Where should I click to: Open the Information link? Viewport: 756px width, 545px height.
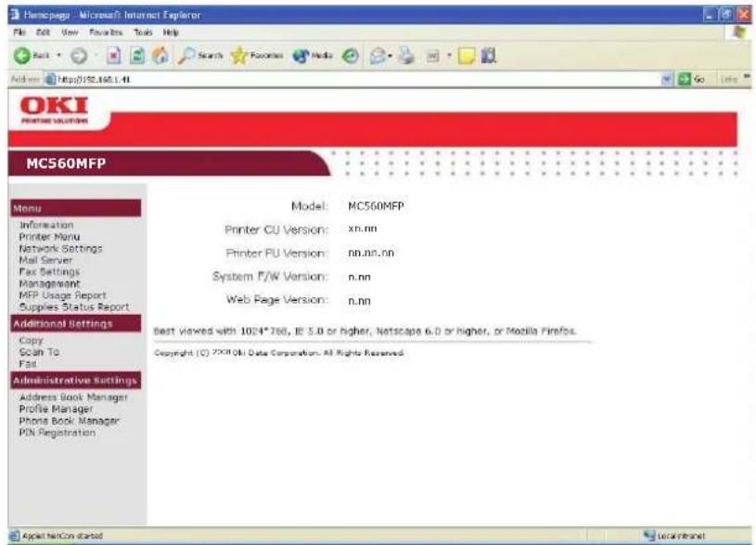pos(46,225)
